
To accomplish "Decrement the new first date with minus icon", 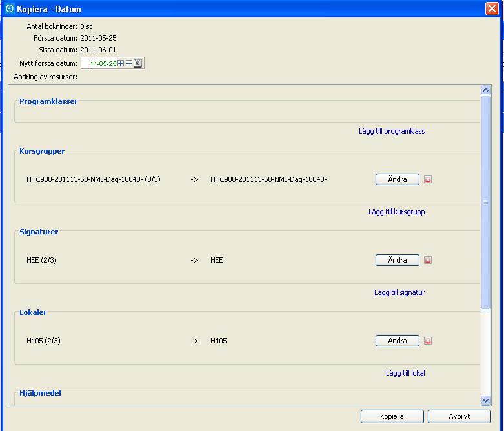I will click(x=129, y=63).
